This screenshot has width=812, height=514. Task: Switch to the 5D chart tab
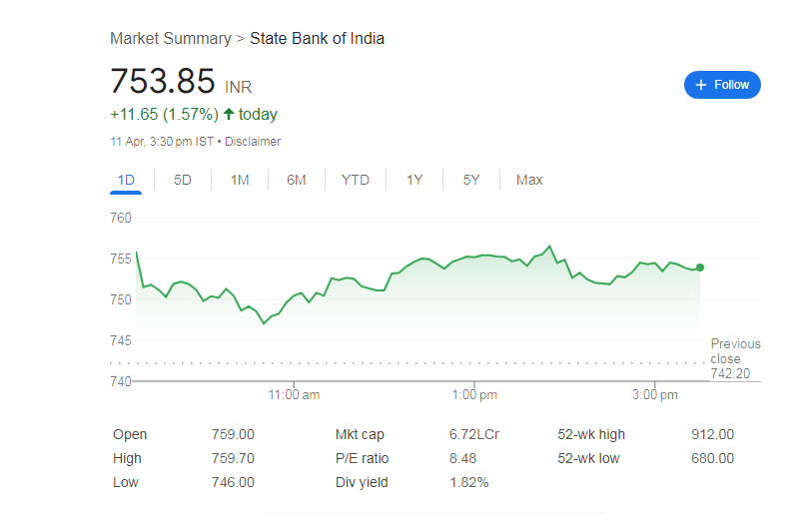[183, 180]
